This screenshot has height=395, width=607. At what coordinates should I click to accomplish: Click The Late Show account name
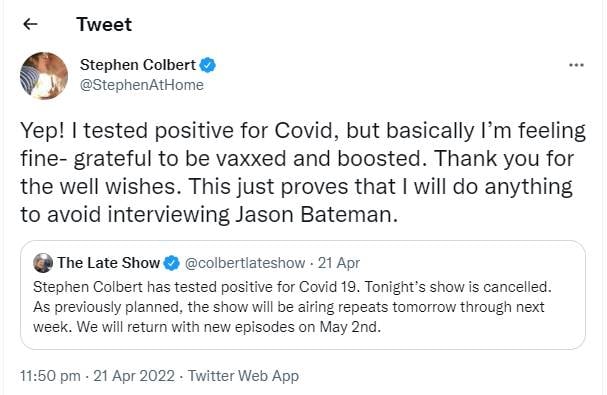tap(108, 263)
